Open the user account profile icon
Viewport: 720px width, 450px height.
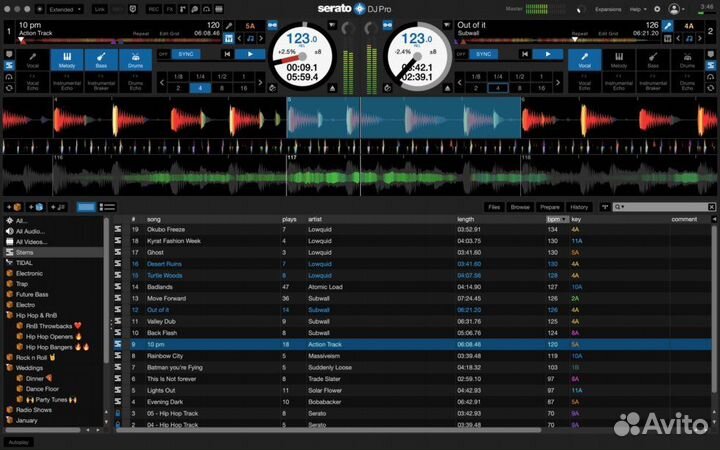click(674, 9)
